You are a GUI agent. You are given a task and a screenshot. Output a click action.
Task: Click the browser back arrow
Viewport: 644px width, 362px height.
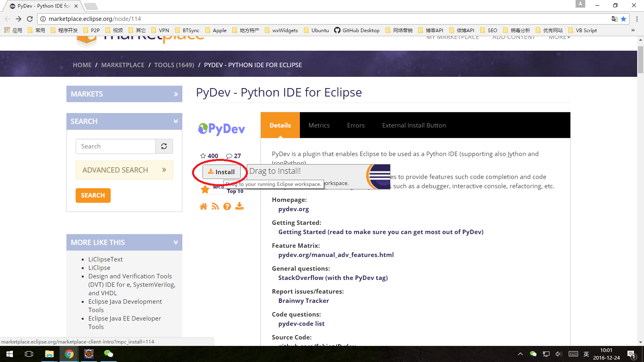click(7, 19)
